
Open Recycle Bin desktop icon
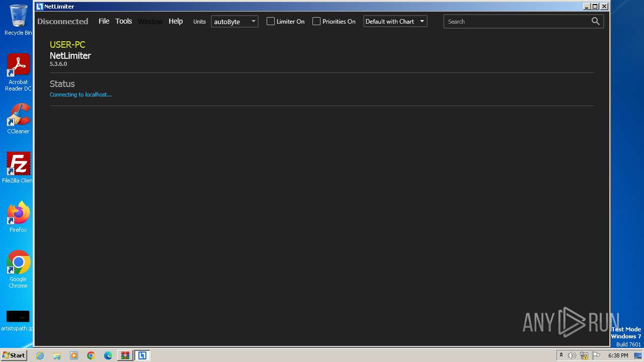pos(18,20)
